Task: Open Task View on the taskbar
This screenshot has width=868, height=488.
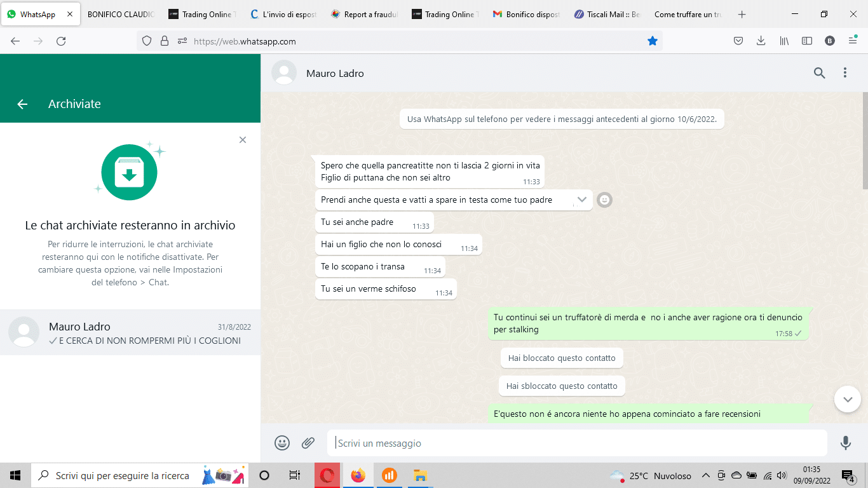Action: coord(294,475)
